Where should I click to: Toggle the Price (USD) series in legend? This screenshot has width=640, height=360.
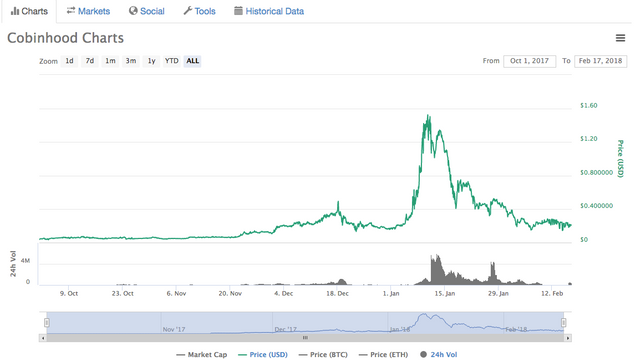point(263,354)
